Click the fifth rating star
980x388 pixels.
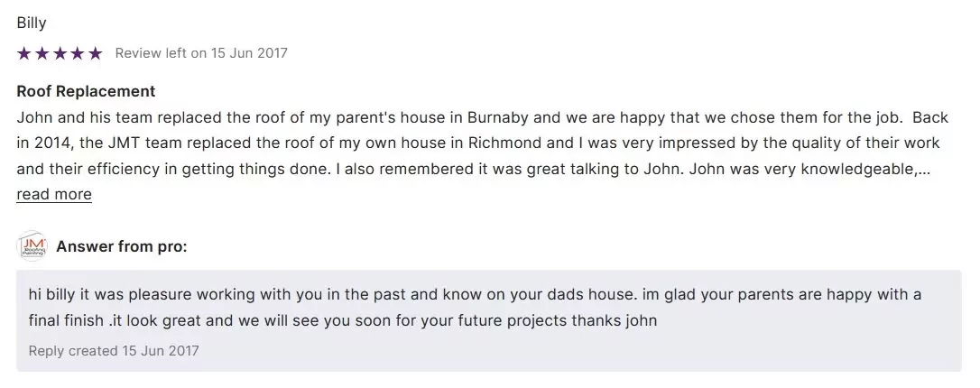pos(96,53)
